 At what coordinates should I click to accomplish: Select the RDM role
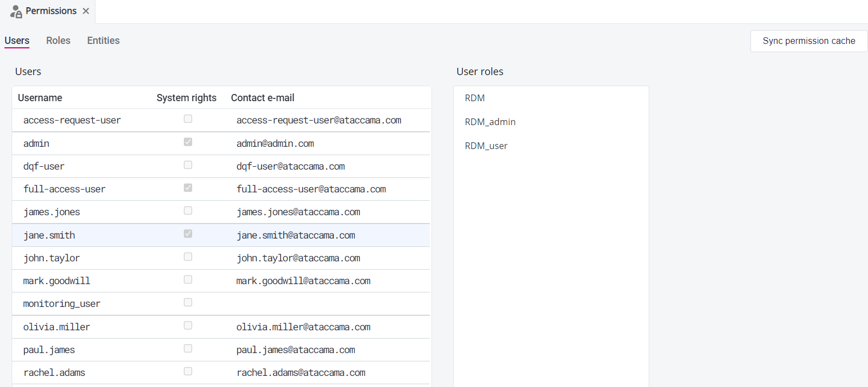tap(474, 97)
